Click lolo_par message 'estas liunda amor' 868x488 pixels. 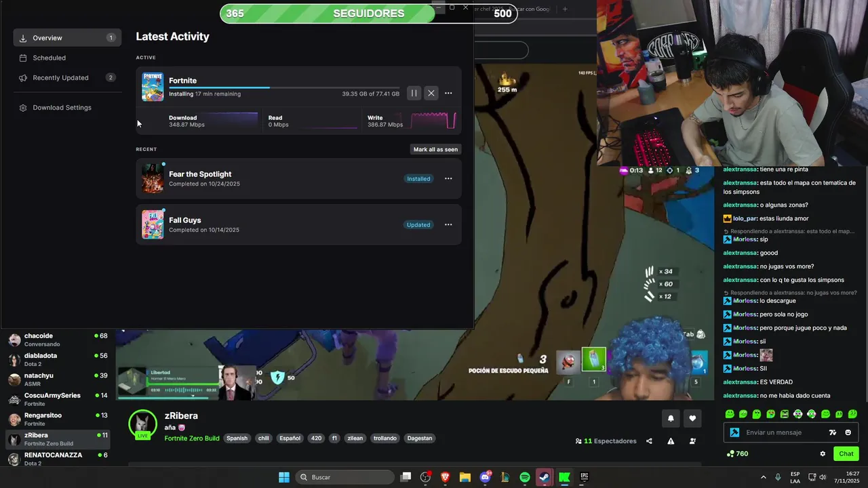point(784,219)
